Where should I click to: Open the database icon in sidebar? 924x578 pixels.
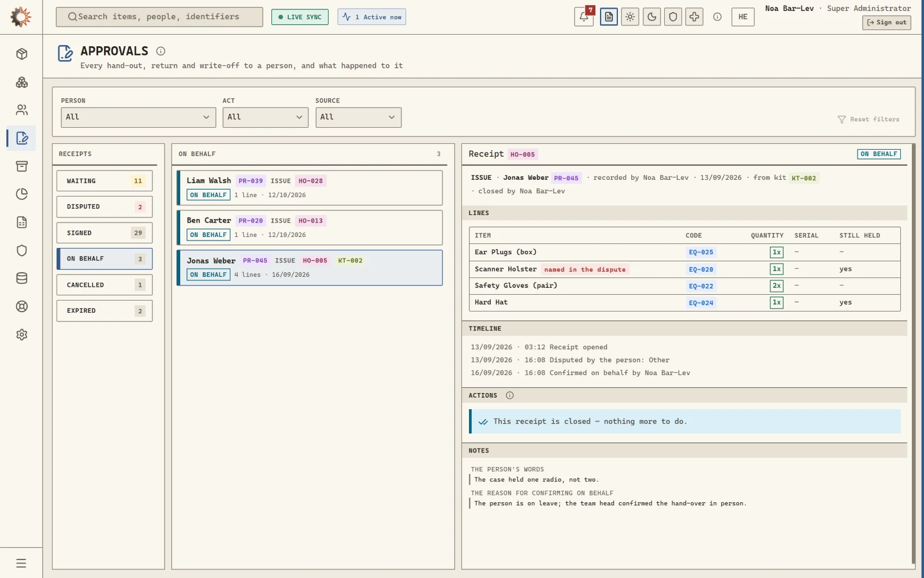coord(22,278)
